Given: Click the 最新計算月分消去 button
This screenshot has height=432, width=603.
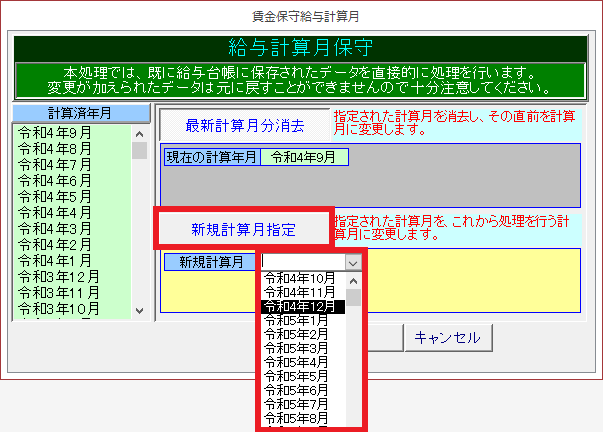Looking at the screenshot, I should click(x=244, y=126).
